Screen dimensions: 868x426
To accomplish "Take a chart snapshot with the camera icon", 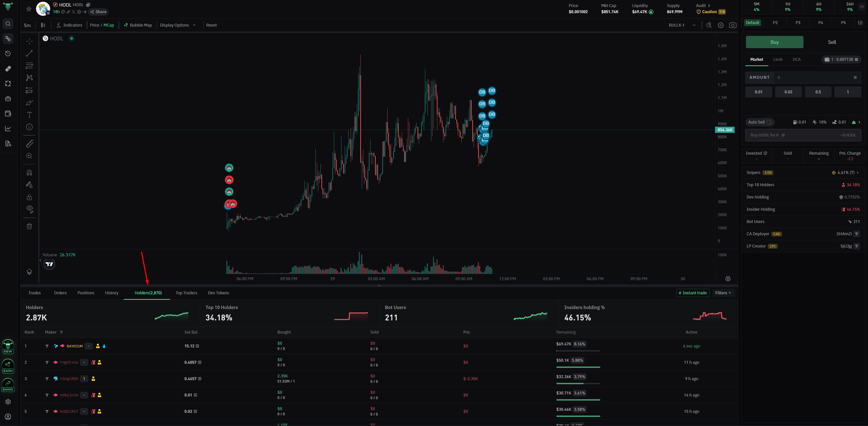I will (x=733, y=25).
